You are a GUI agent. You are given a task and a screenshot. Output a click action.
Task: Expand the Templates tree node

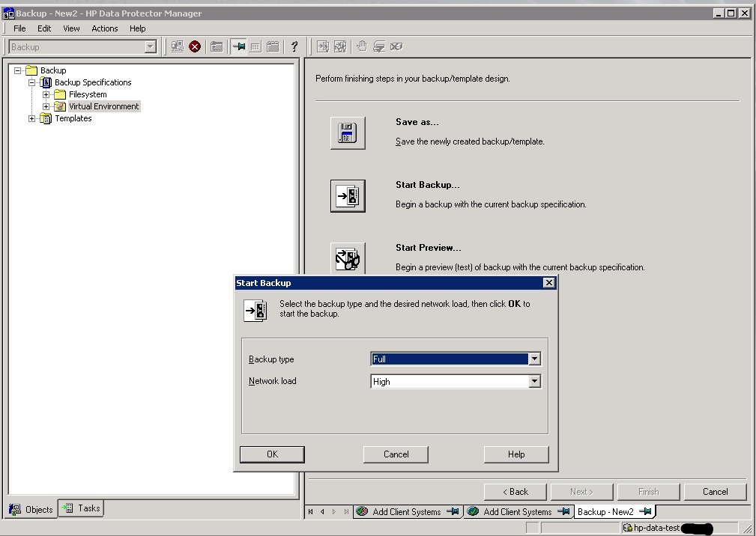point(33,118)
